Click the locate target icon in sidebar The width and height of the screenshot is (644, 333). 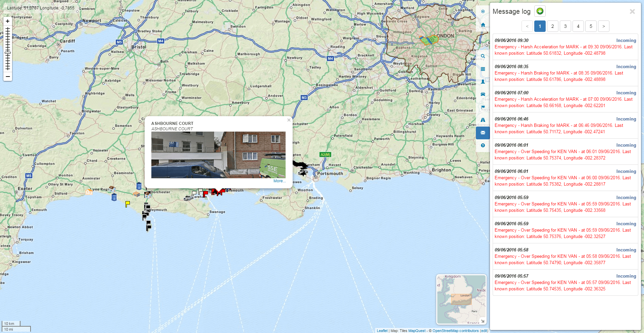pyautogui.click(x=483, y=11)
